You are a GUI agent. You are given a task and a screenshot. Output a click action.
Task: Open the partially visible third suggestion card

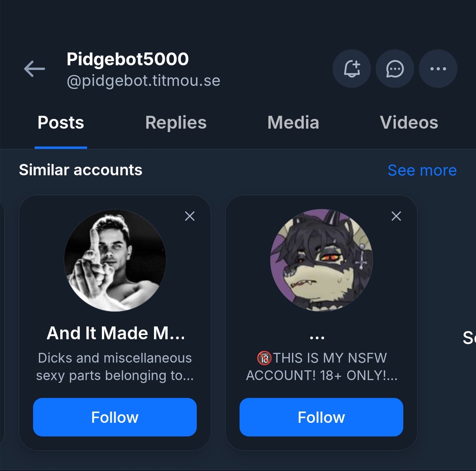pos(468,338)
